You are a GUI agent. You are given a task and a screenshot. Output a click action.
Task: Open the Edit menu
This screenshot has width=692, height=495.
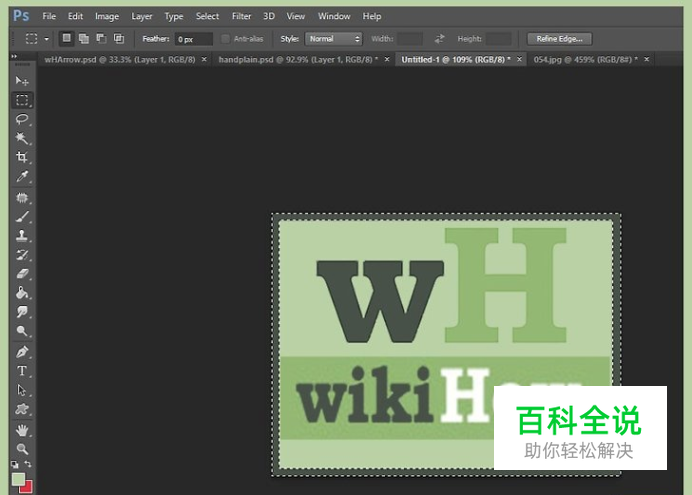pyautogui.click(x=75, y=16)
